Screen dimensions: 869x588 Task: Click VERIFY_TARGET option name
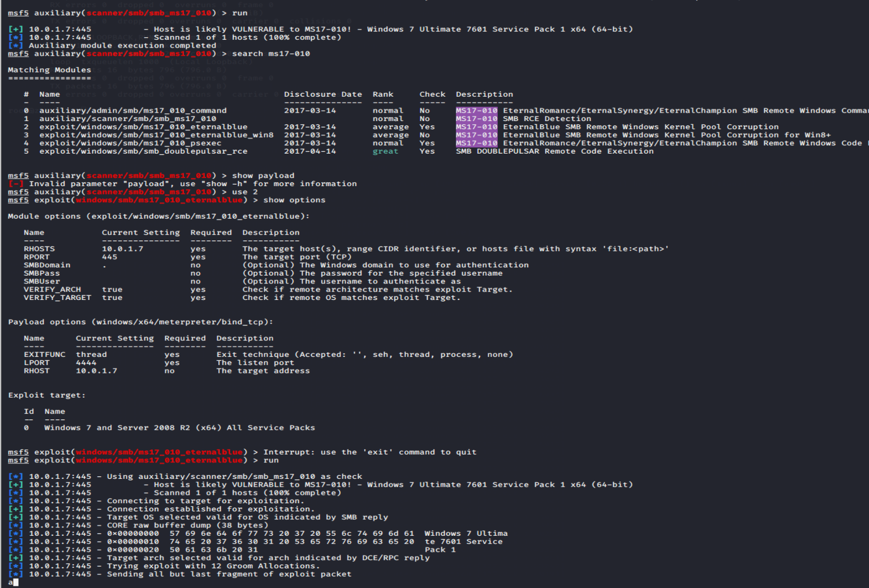point(57,298)
